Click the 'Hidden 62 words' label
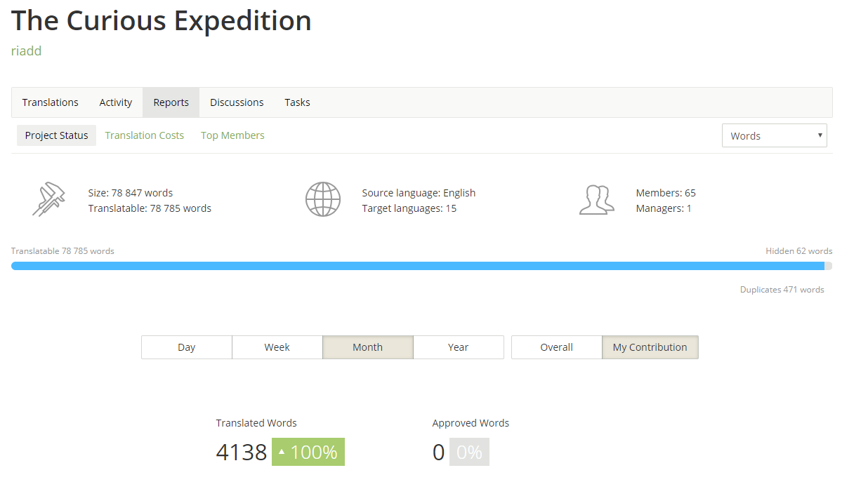This screenshot has height=489, width=868. click(x=799, y=251)
